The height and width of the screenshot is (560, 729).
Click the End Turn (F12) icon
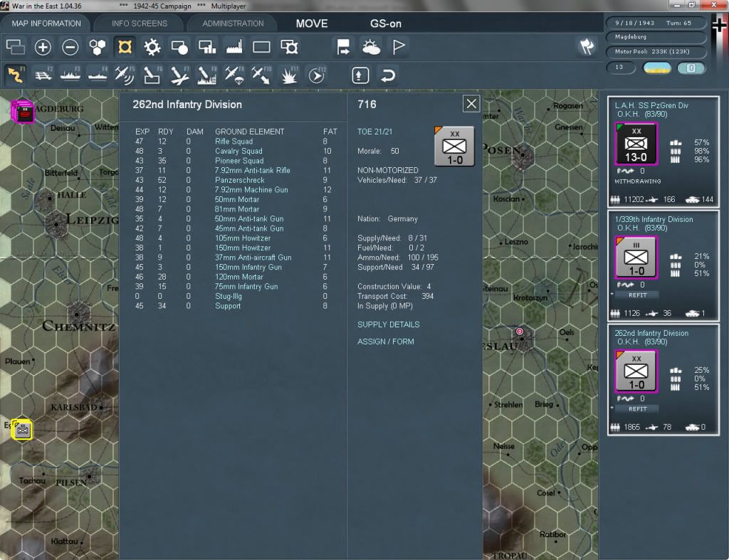point(316,75)
